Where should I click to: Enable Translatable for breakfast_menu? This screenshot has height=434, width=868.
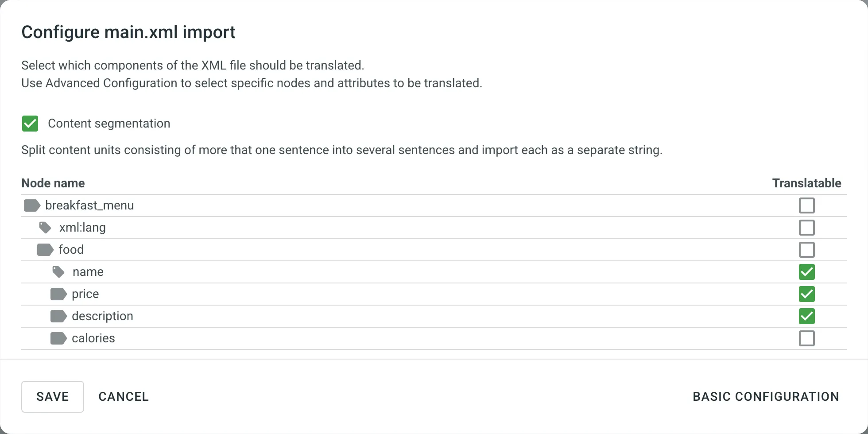coord(806,205)
